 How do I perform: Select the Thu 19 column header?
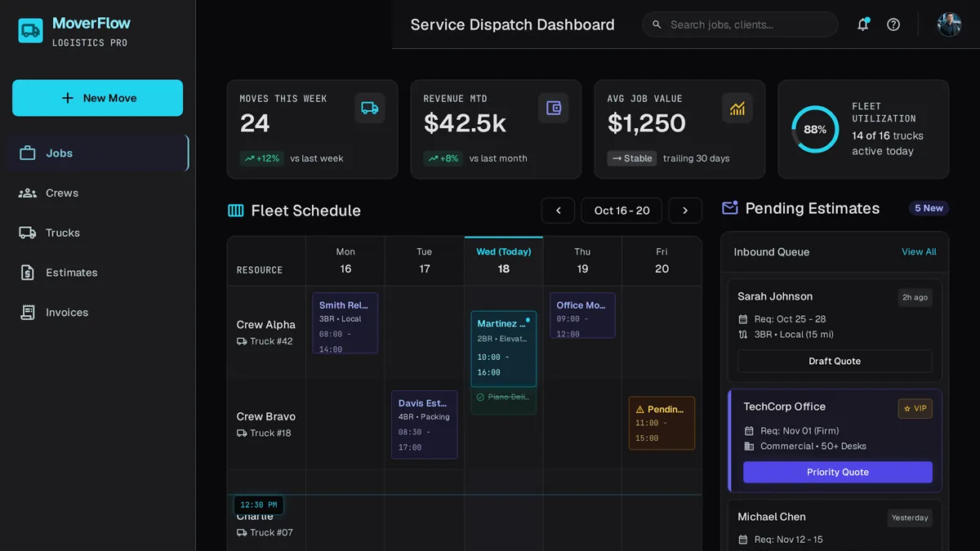pos(582,260)
